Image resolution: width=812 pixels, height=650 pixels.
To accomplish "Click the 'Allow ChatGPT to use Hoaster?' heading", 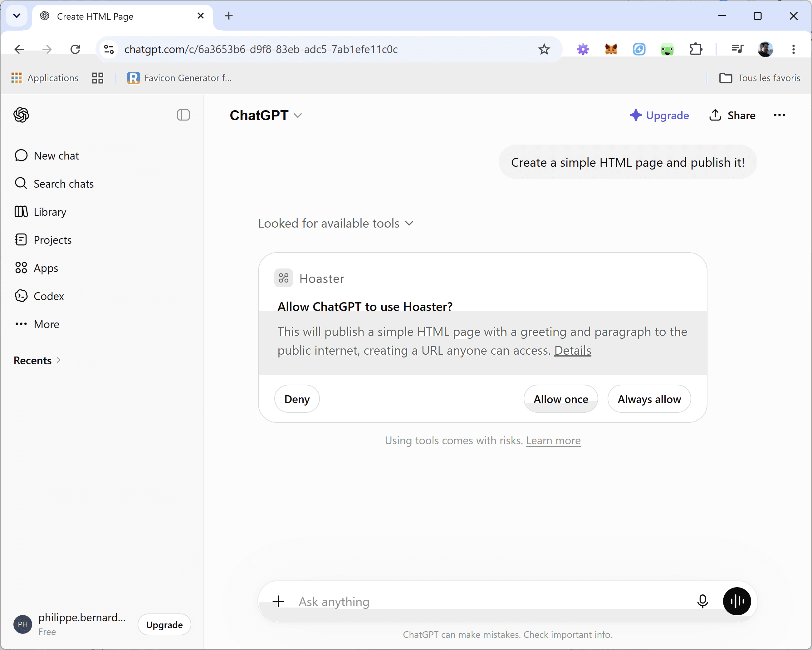I will click(364, 306).
